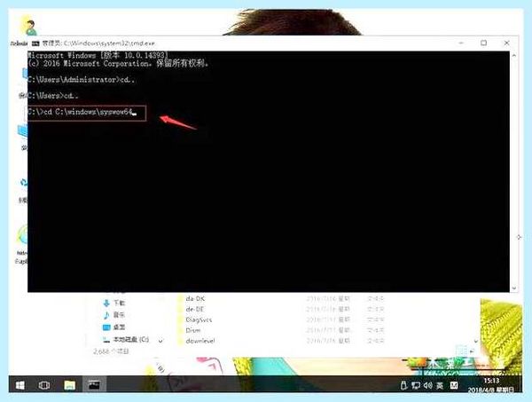
Task: Switch Explorer to details view icon
Action: coord(460,351)
